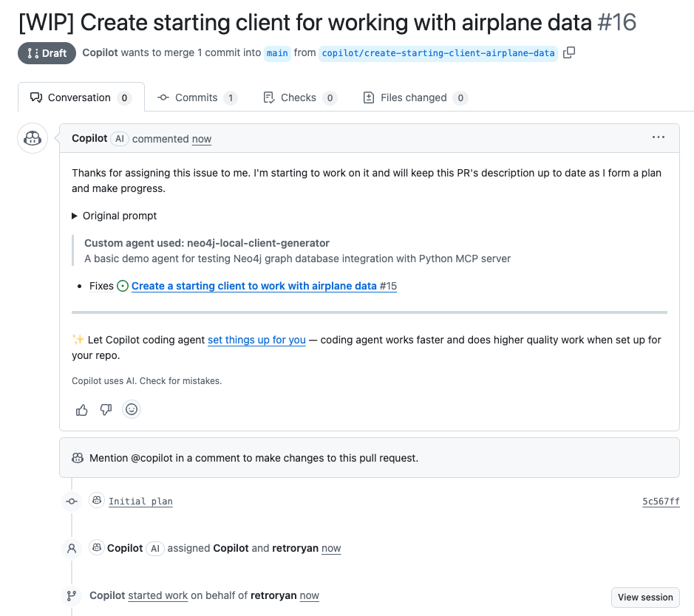The image size is (694, 616).
Task: Open linked issue Create a starting client #15
Action: (265, 286)
